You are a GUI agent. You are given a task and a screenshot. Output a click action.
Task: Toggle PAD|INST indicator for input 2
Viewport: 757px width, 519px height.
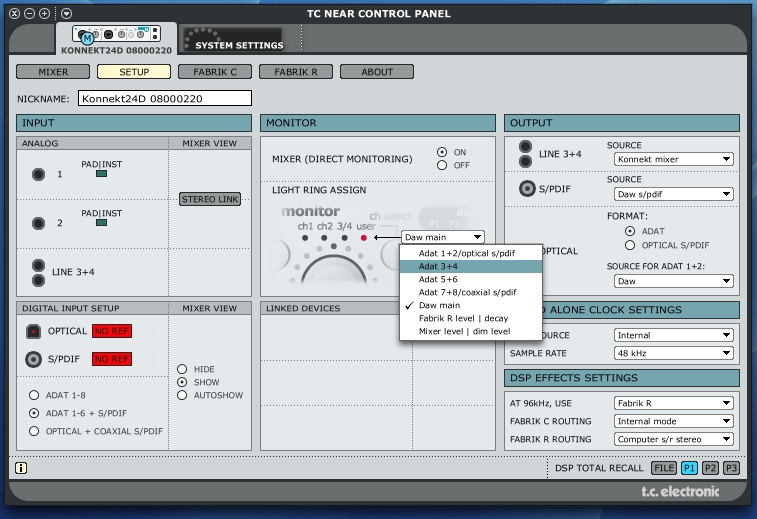[101, 223]
